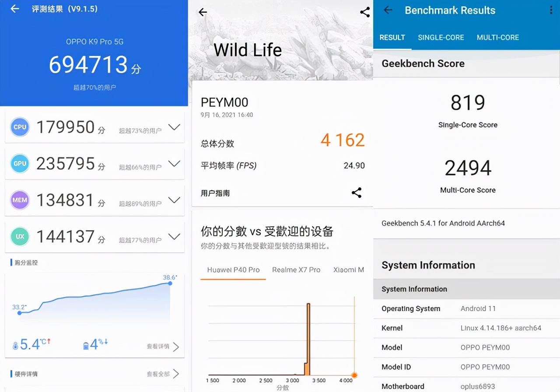The height and width of the screenshot is (392, 560).
Task: Click the Multi-Core Score 2494
Action: point(468,168)
